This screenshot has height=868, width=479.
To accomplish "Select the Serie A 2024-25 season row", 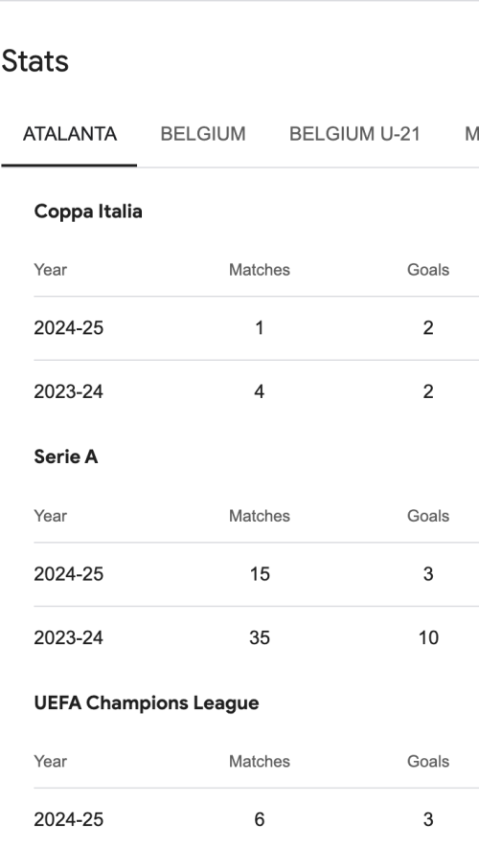I will pyautogui.click(x=256, y=574).
